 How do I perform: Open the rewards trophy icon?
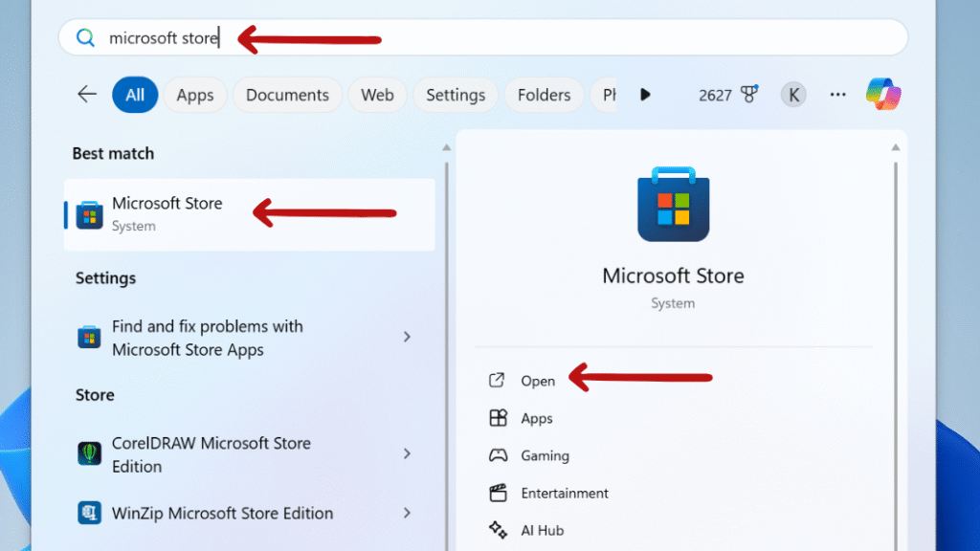[748, 95]
